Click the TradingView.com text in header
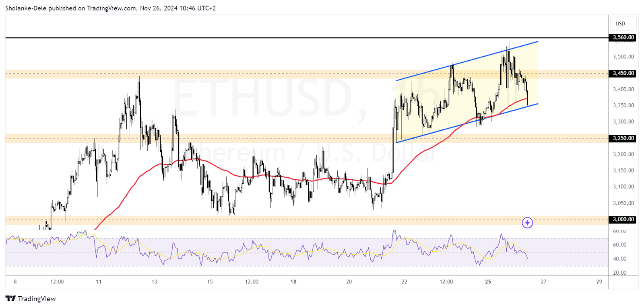Image resolution: width=644 pixels, height=308 pixels. tap(111, 8)
